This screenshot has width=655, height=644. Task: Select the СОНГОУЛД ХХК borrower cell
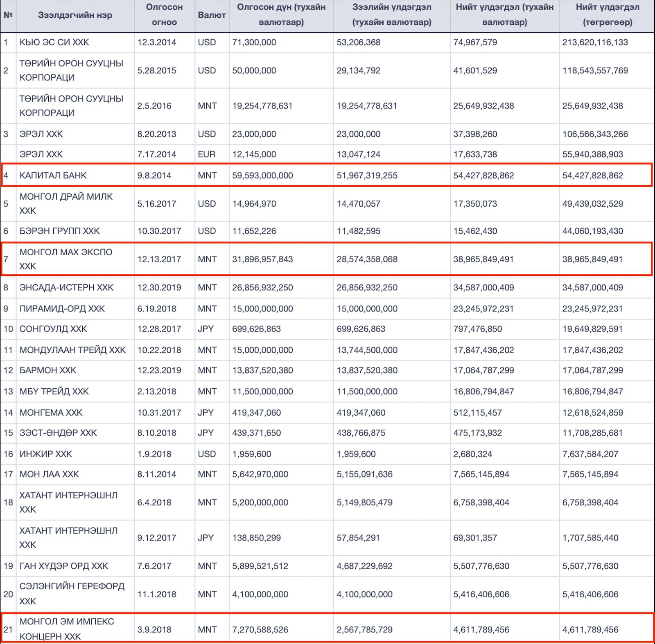coord(53,329)
